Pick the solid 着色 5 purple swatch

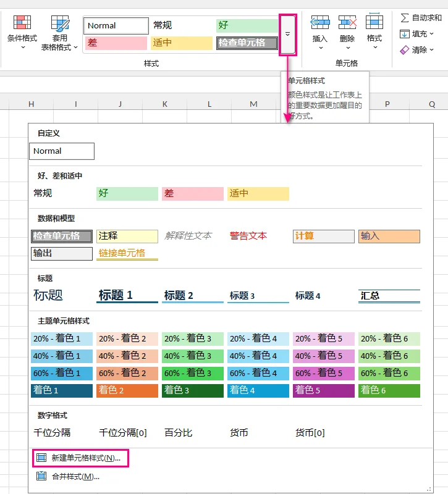click(323, 391)
